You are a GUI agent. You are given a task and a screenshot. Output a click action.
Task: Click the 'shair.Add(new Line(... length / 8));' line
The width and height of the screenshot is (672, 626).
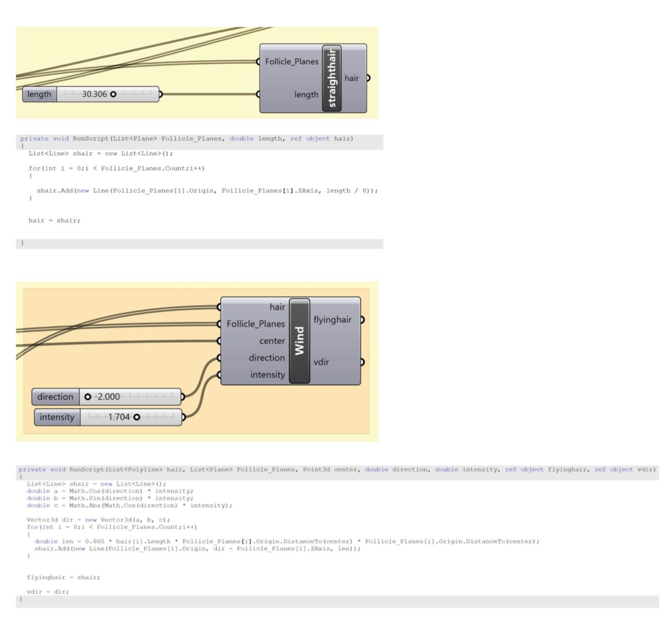(x=207, y=191)
